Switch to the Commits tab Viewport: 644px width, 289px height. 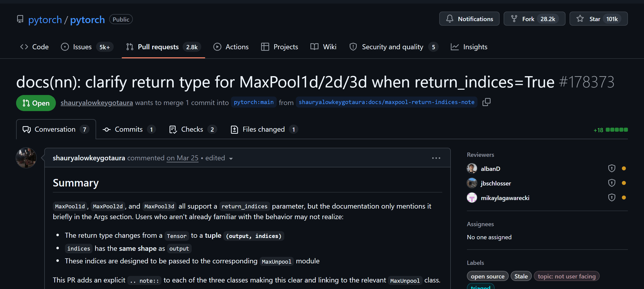[129, 129]
